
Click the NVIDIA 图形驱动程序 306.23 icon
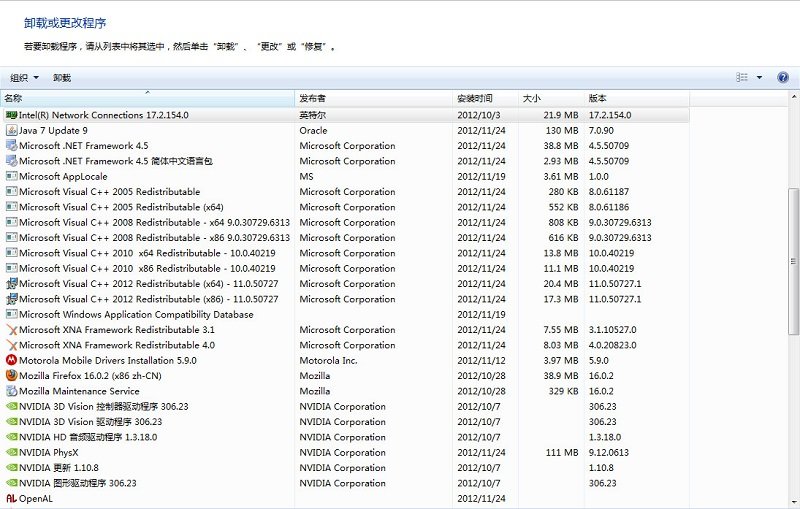pyautogui.click(x=11, y=483)
